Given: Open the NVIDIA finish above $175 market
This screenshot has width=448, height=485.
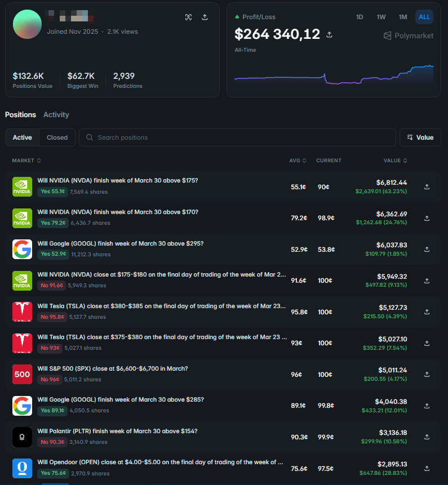Looking at the screenshot, I should (x=118, y=181).
